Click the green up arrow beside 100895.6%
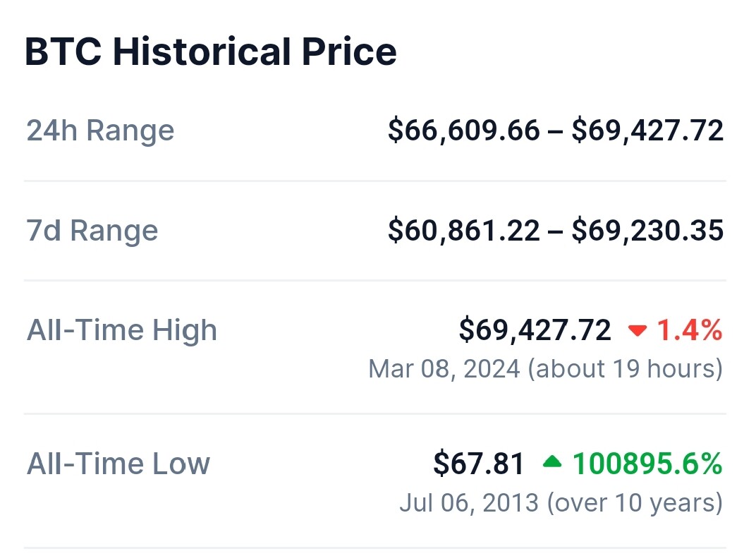The image size is (756, 556). 552,462
